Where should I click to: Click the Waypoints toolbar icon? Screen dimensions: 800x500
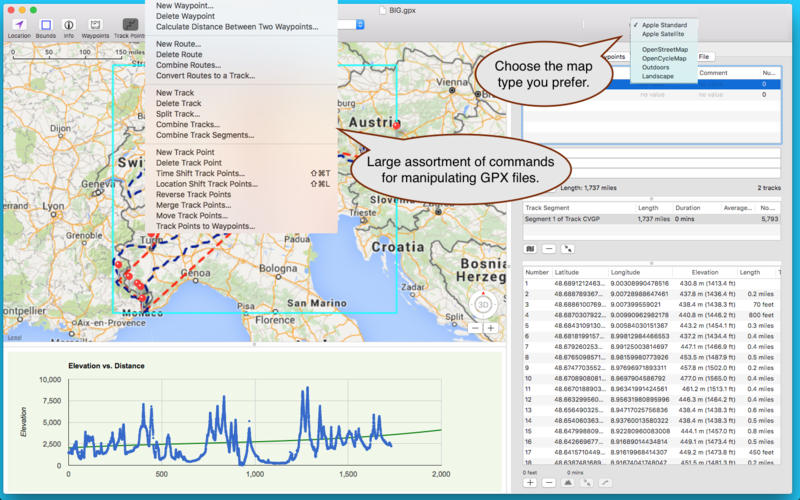coord(95,24)
